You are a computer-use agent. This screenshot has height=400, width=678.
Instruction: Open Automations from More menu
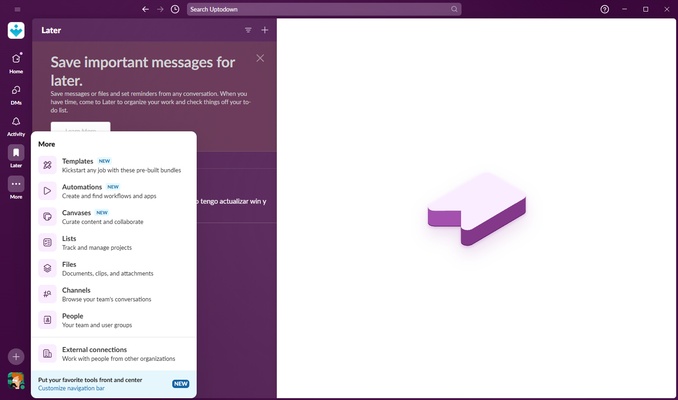click(x=114, y=191)
